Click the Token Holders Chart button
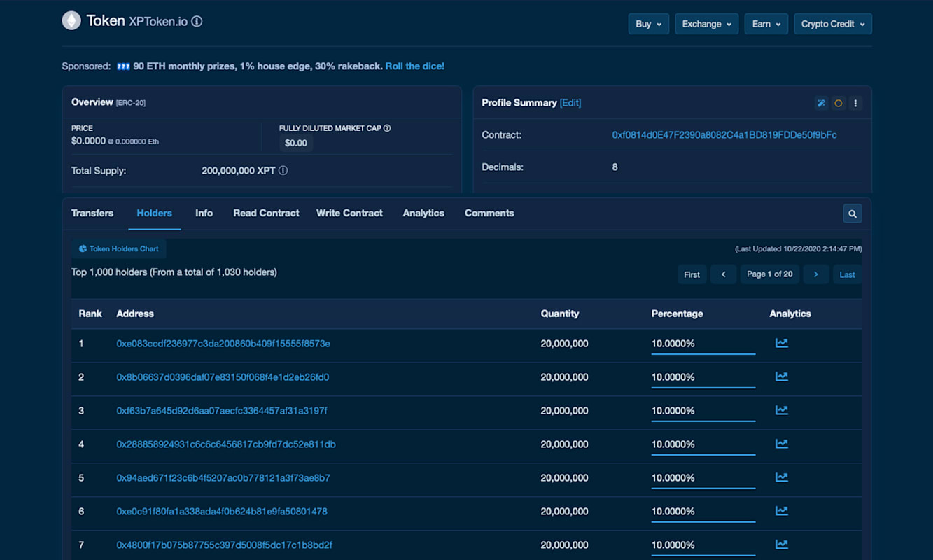The height and width of the screenshot is (560, 933). (119, 248)
